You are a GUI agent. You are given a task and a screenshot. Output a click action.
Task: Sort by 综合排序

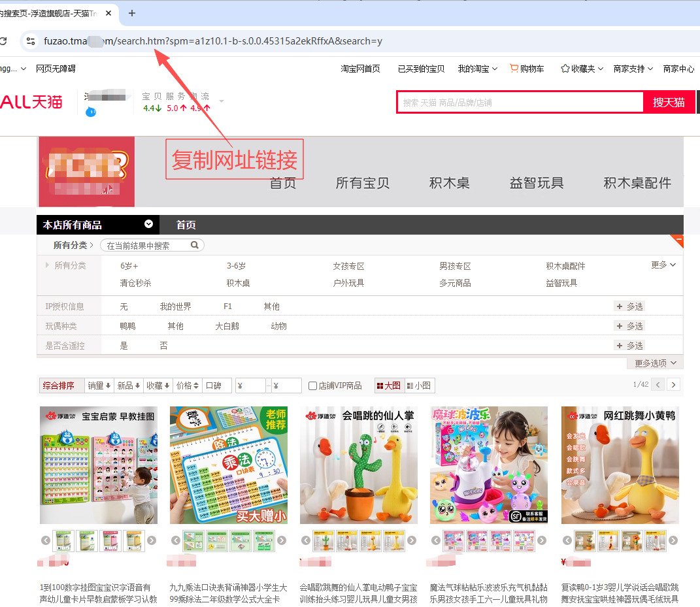(62, 386)
